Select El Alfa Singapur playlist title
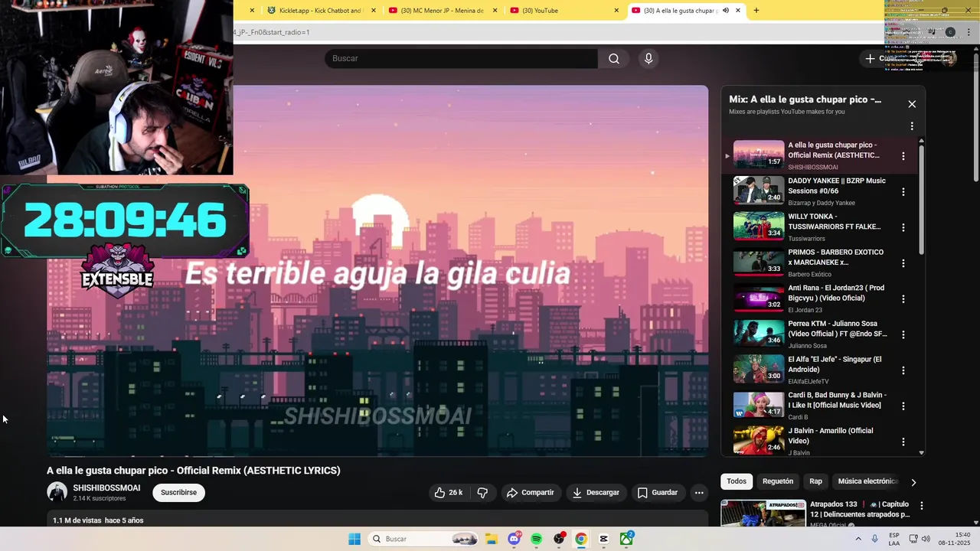This screenshot has width=980, height=551. click(835, 364)
